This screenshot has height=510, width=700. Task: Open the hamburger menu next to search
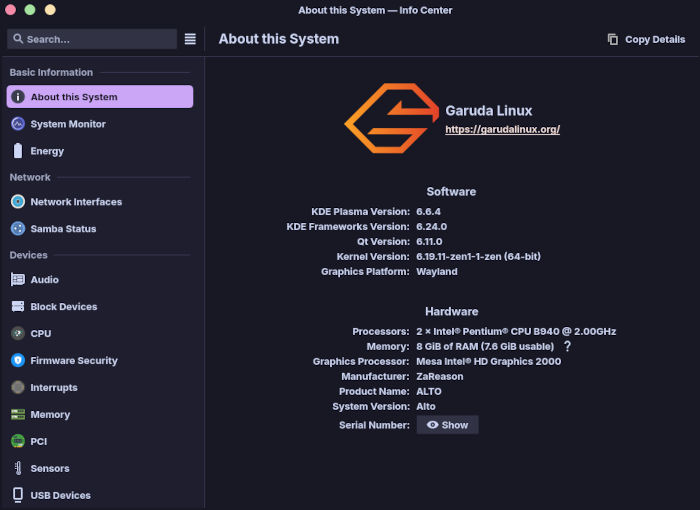point(190,39)
